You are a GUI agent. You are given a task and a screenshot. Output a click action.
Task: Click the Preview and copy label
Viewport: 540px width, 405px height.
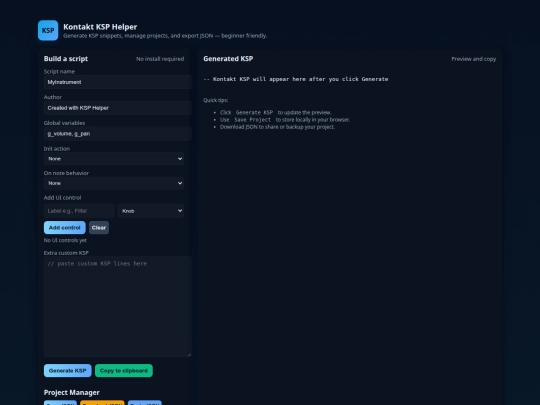pyautogui.click(x=474, y=59)
